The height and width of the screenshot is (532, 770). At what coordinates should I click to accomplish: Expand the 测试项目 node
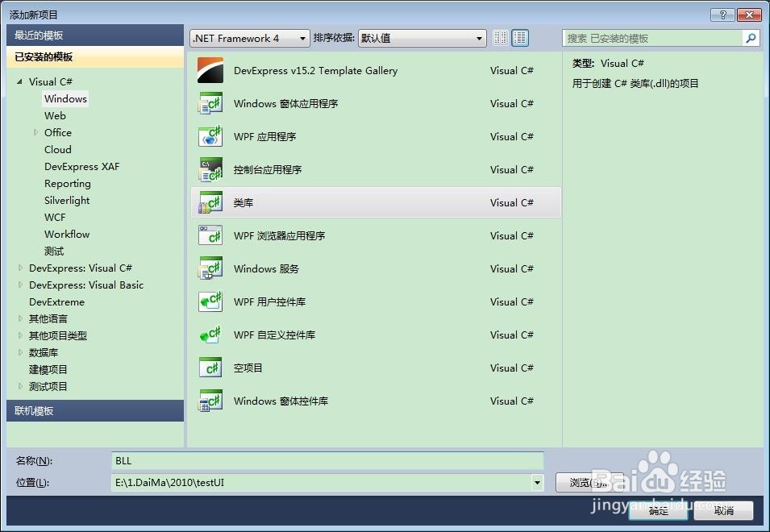click(20, 386)
